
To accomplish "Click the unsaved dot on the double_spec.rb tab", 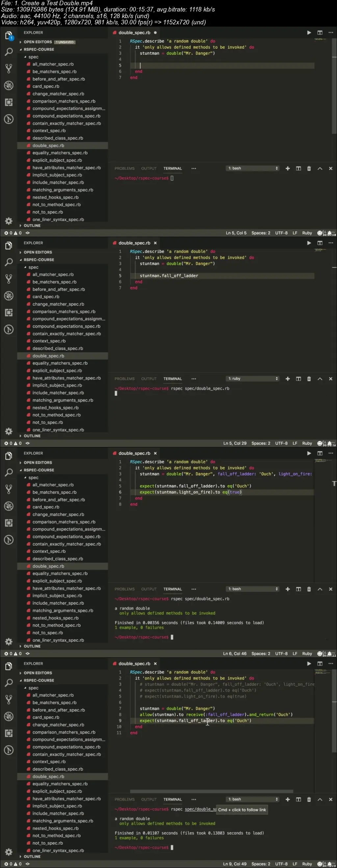I will tap(155, 33).
